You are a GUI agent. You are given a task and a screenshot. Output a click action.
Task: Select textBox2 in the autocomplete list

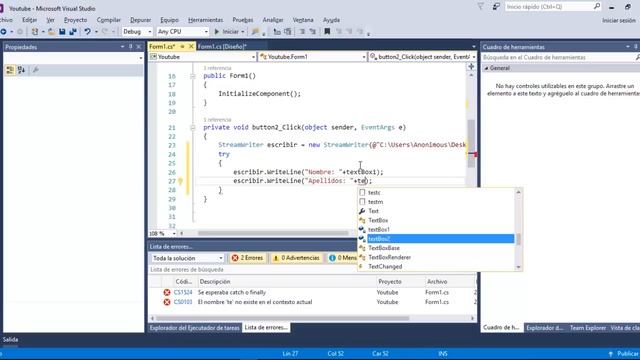(x=436, y=239)
